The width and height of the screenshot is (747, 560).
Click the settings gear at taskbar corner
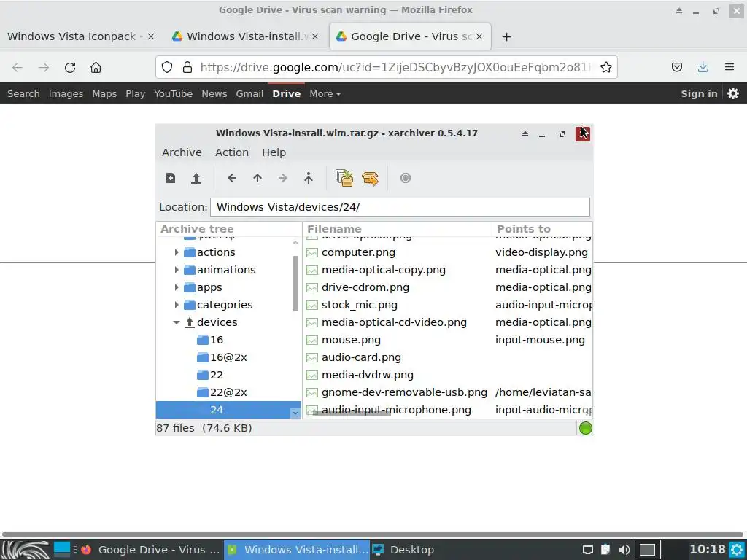tap(737, 550)
